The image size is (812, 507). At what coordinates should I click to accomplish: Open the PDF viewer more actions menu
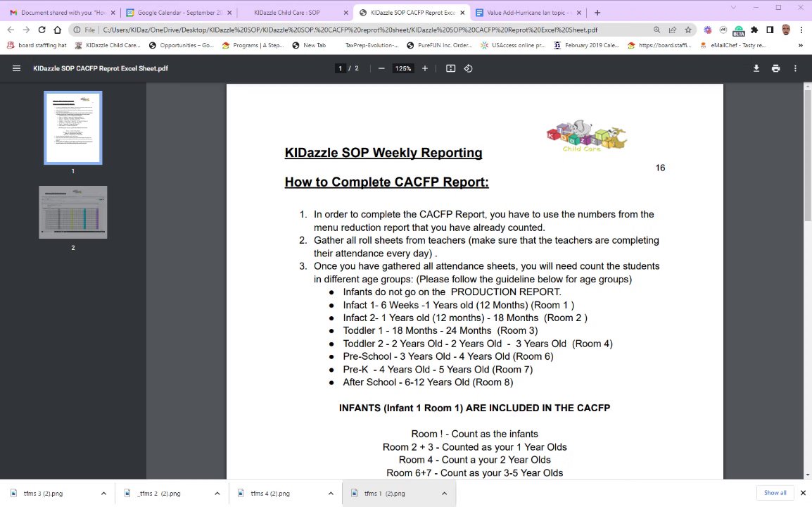(795, 68)
